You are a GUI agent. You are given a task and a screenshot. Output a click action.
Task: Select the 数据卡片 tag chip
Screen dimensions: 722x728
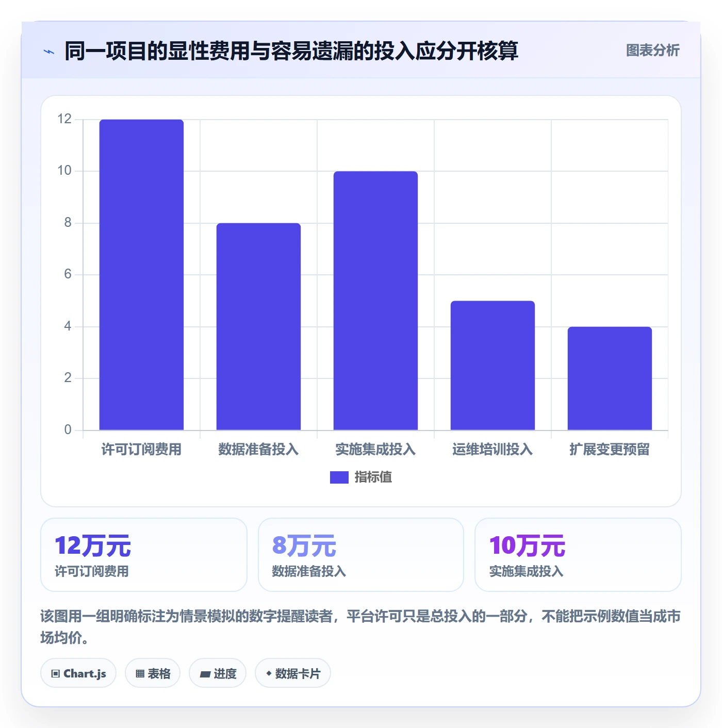(x=293, y=673)
